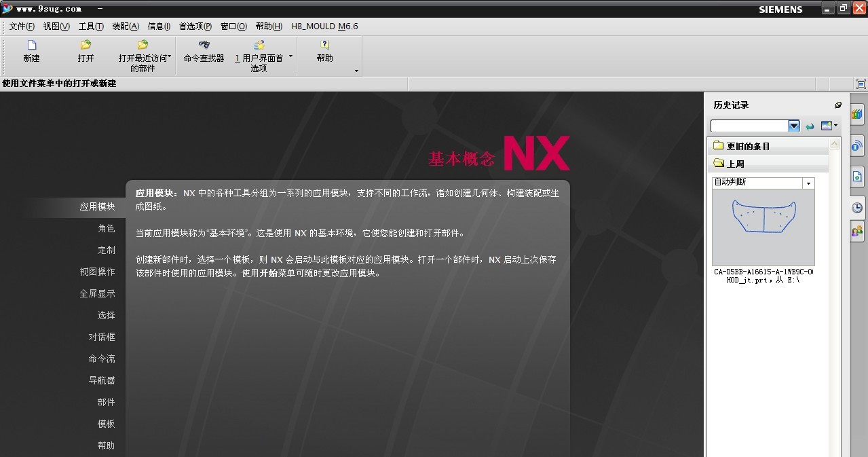Open the 文件(F) menu

[22, 26]
